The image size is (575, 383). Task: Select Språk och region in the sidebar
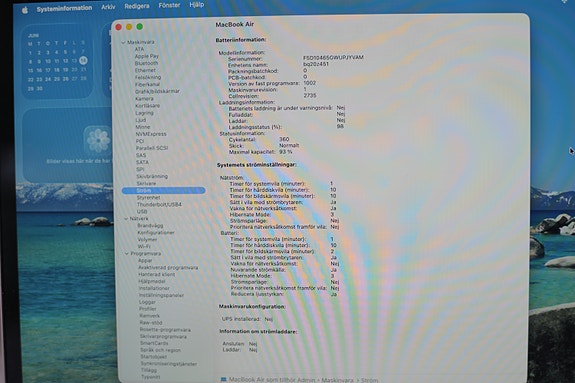[160, 350]
